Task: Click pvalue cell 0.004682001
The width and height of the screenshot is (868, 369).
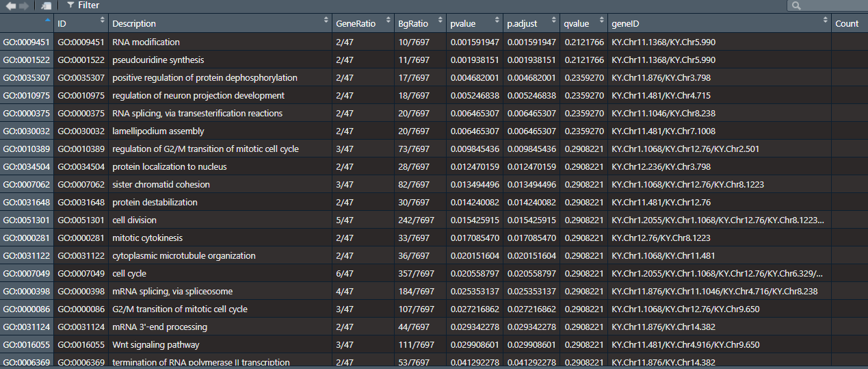Action: pyautogui.click(x=475, y=77)
